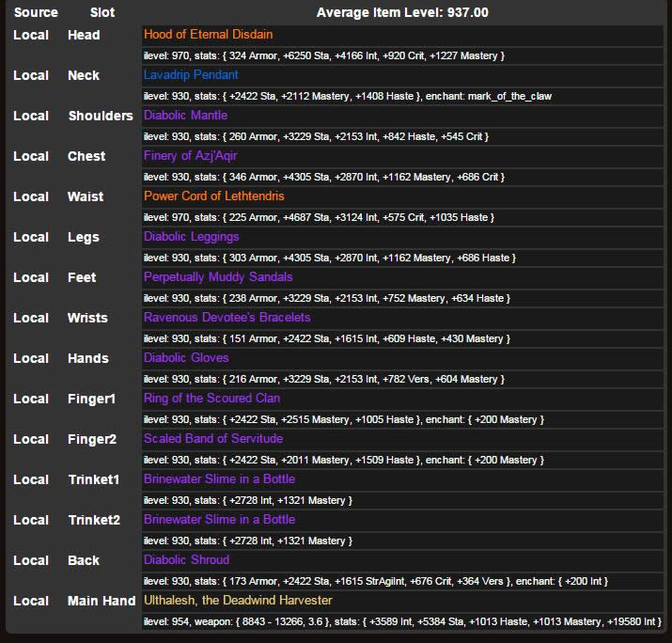Click the Source column header

click(36, 13)
